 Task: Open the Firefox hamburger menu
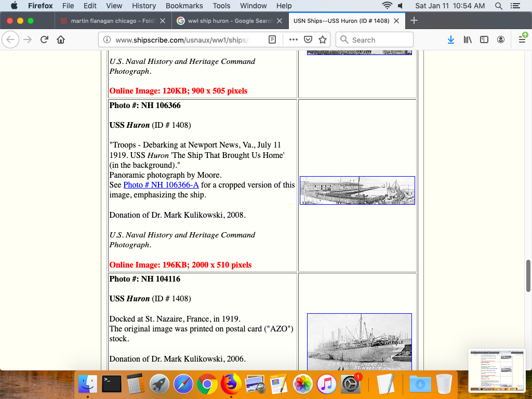(522, 40)
